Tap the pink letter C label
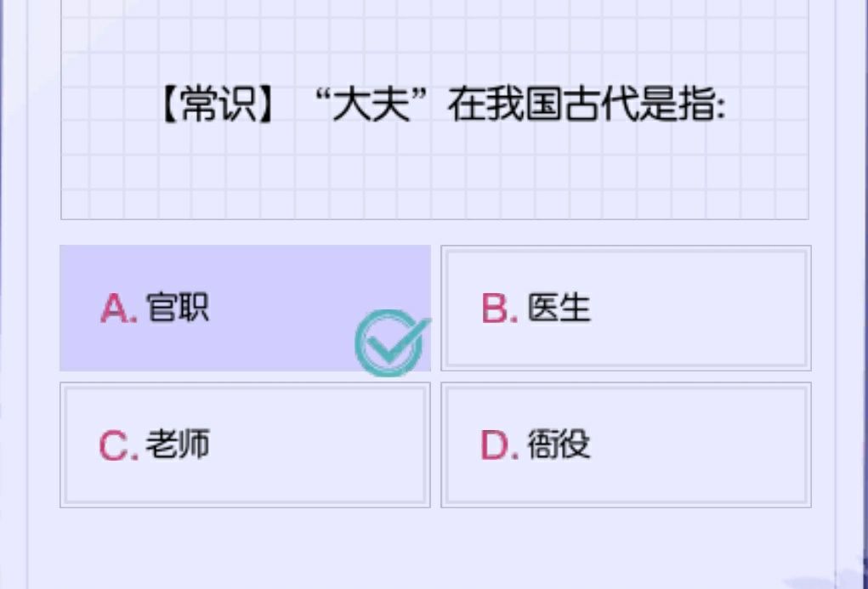The height and width of the screenshot is (589, 868). [x=117, y=445]
